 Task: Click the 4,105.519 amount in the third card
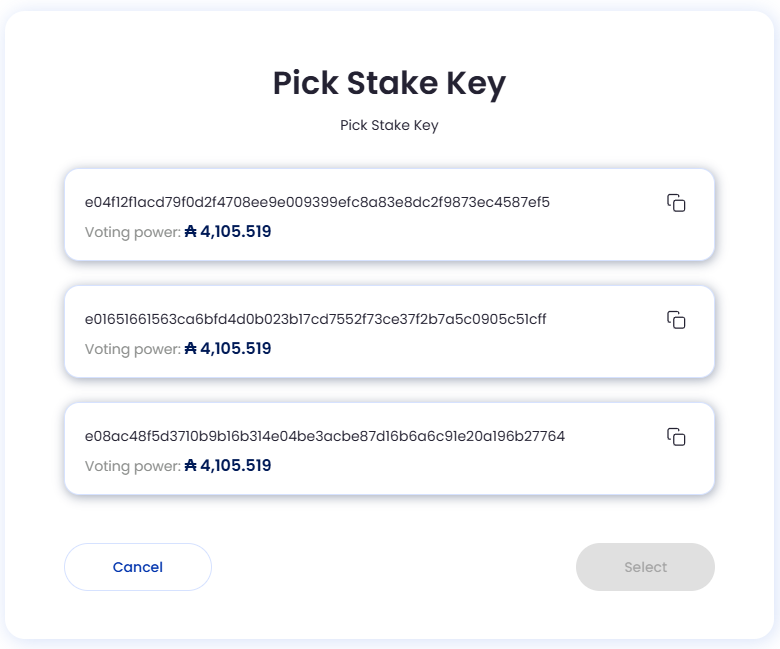pos(236,465)
